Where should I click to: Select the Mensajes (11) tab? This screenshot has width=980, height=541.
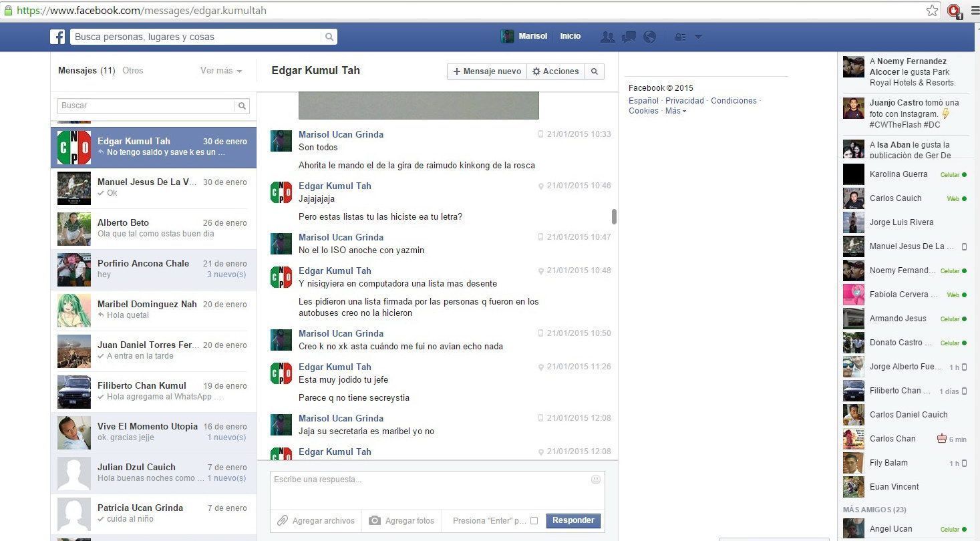click(87, 71)
